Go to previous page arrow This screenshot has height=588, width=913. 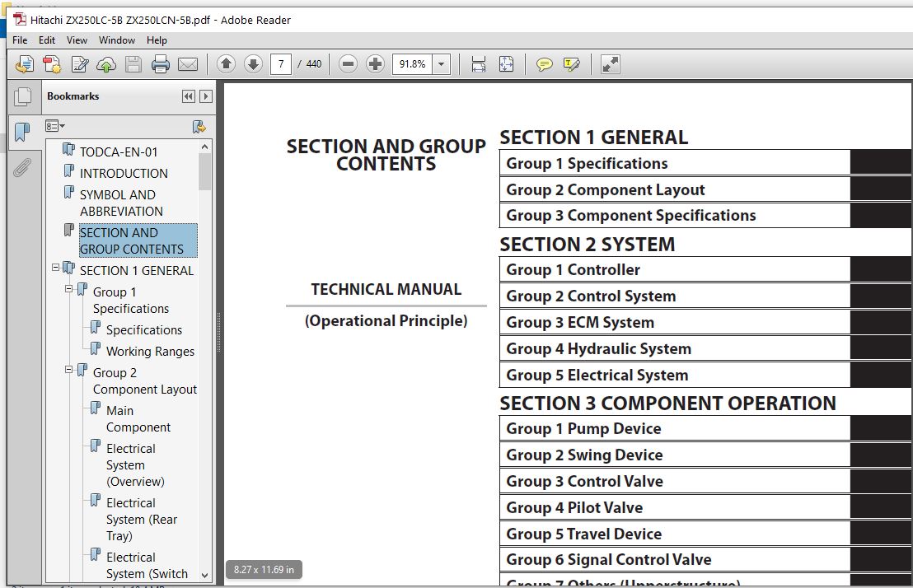tap(226, 63)
